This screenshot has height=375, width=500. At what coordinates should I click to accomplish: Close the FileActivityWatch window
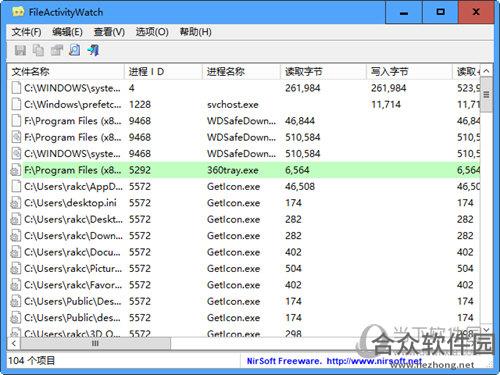pos(476,12)
